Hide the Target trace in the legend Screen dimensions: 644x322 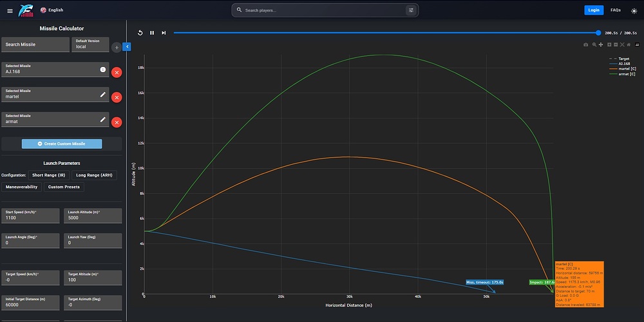(x=623, y=59)
